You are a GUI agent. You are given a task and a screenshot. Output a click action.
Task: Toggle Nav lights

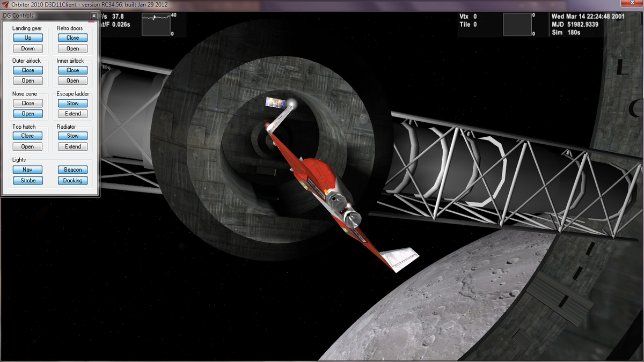28,169
